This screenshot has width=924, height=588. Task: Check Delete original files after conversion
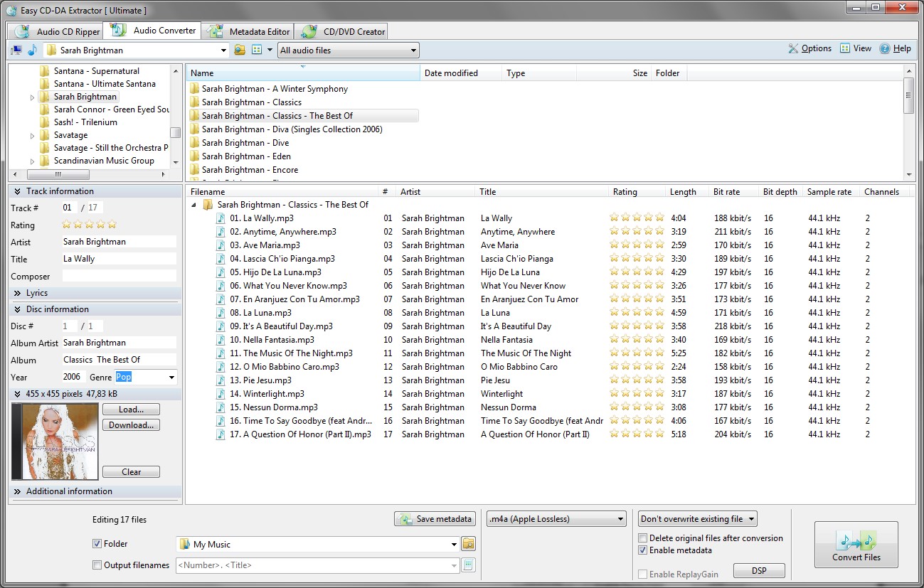[643, 538]
